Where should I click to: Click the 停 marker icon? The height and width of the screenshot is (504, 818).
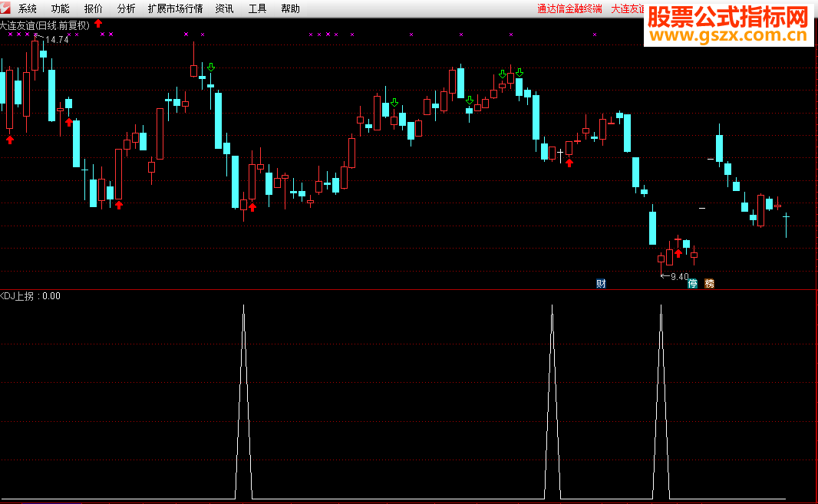pyautogui.click(x=692, y=283)
